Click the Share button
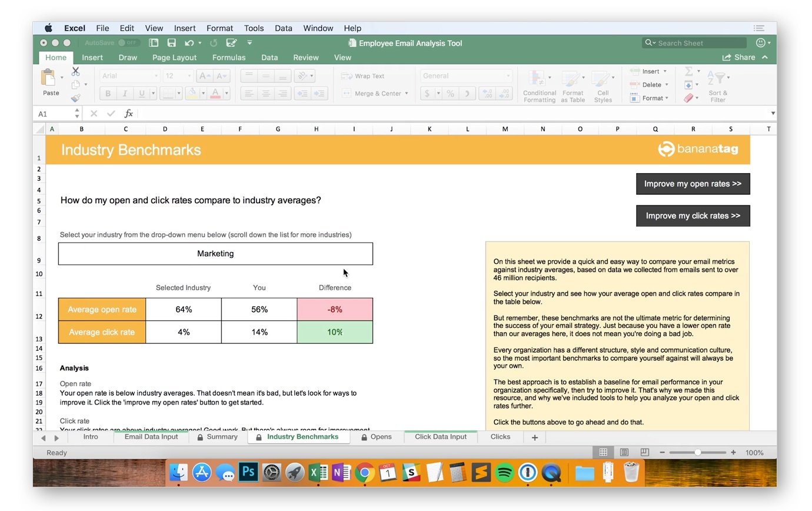The width and height of the screenshot is (812, 511). [x=739, y=57]
